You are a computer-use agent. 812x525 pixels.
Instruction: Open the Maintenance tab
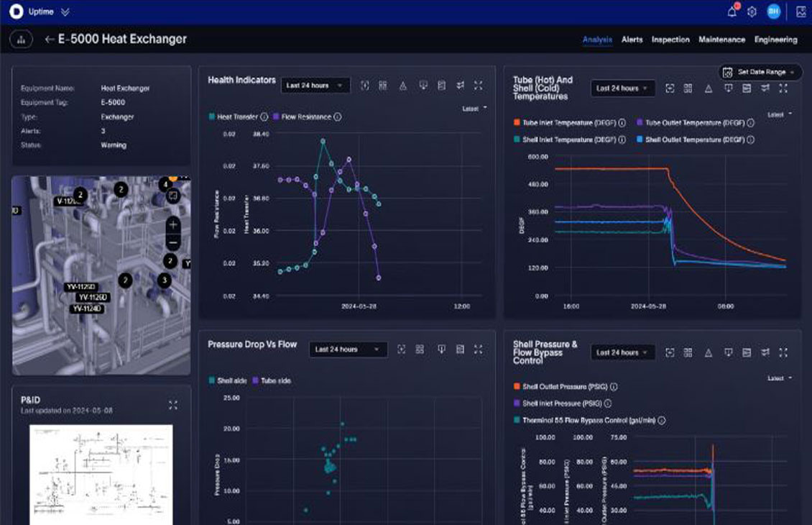tap(722, 40)
